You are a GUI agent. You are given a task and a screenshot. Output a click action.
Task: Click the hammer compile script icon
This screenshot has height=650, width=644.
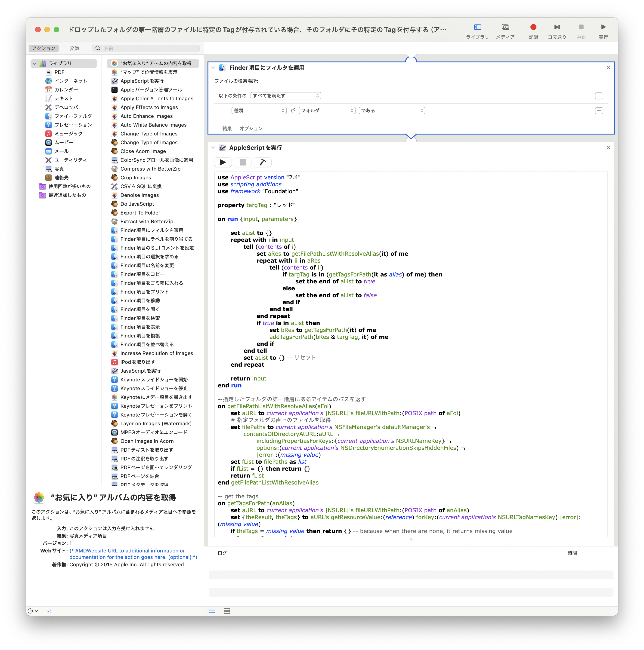pyautogui.click(x=263, y=162)
